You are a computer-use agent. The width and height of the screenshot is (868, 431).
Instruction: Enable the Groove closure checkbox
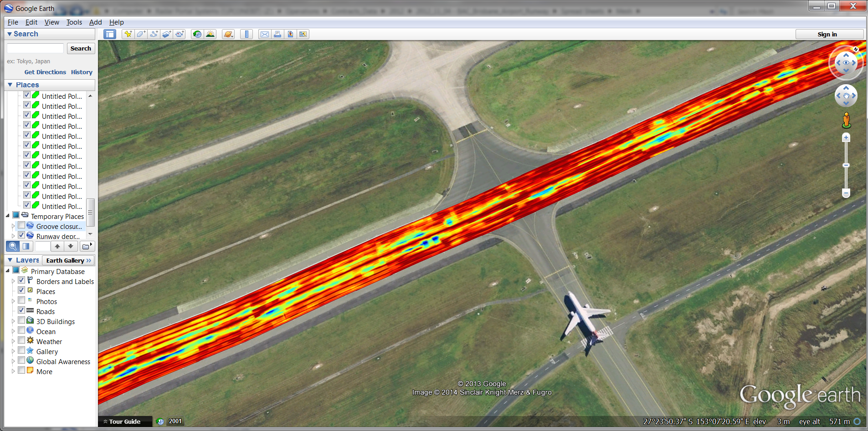21,225
